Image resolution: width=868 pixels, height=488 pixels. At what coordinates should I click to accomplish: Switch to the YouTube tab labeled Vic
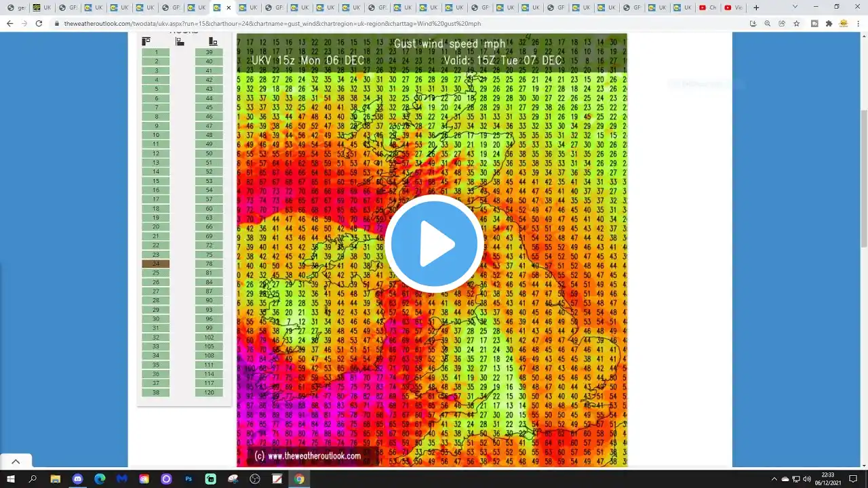734,7
